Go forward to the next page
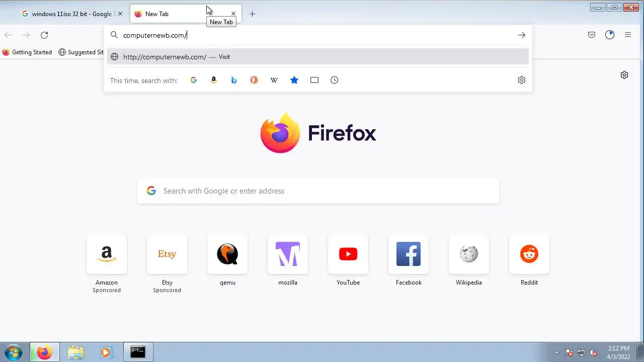The height and width of the screenshot is (362, 644). pyautogui.click(x=26, y=35)
